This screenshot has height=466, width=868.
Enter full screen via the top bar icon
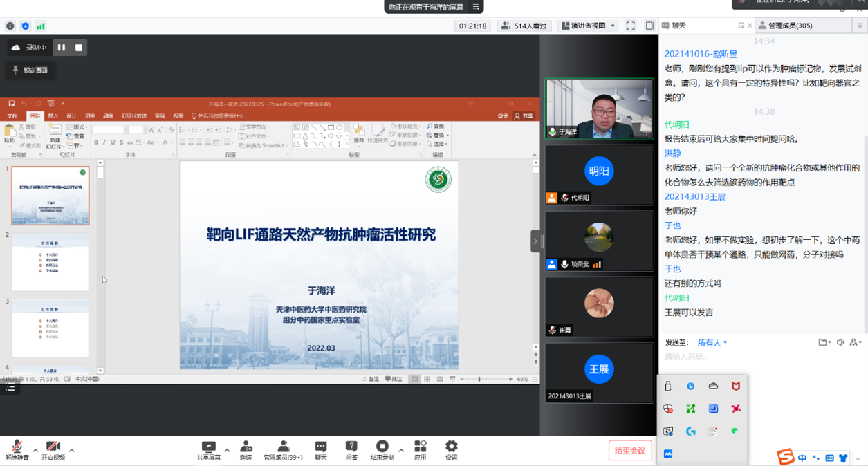[x=631, y=26]
